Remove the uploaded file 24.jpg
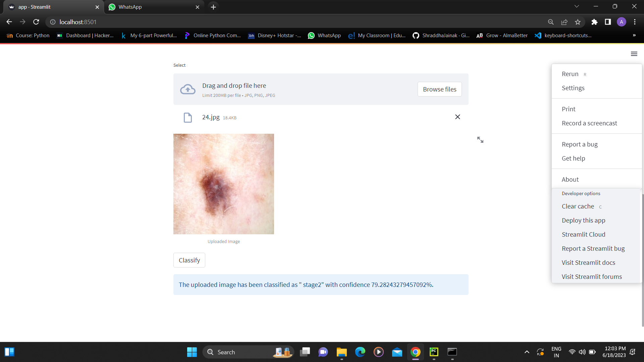This screenshot has width=644, height=362. pyautogui.click(x=458, y=117)
